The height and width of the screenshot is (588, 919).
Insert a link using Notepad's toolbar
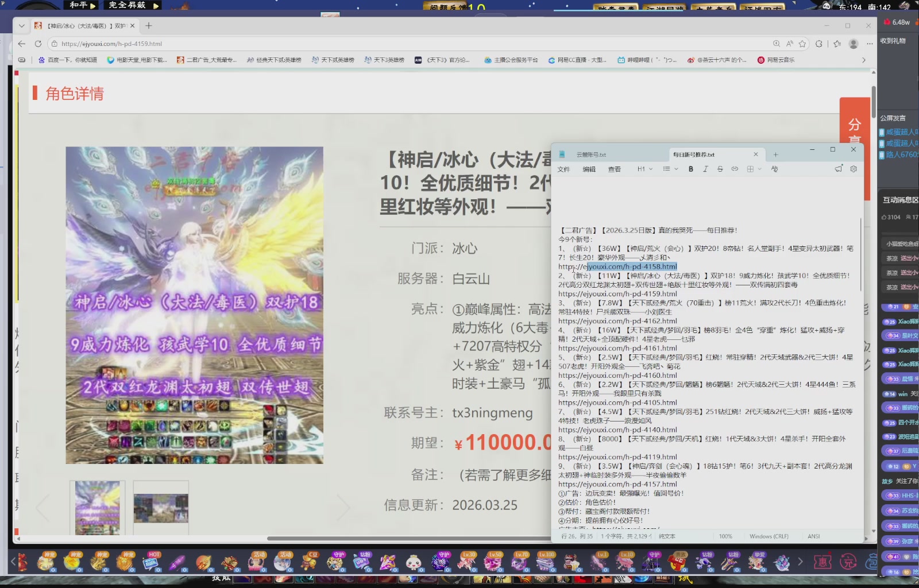pyautogui.click(x=734, y=169)
